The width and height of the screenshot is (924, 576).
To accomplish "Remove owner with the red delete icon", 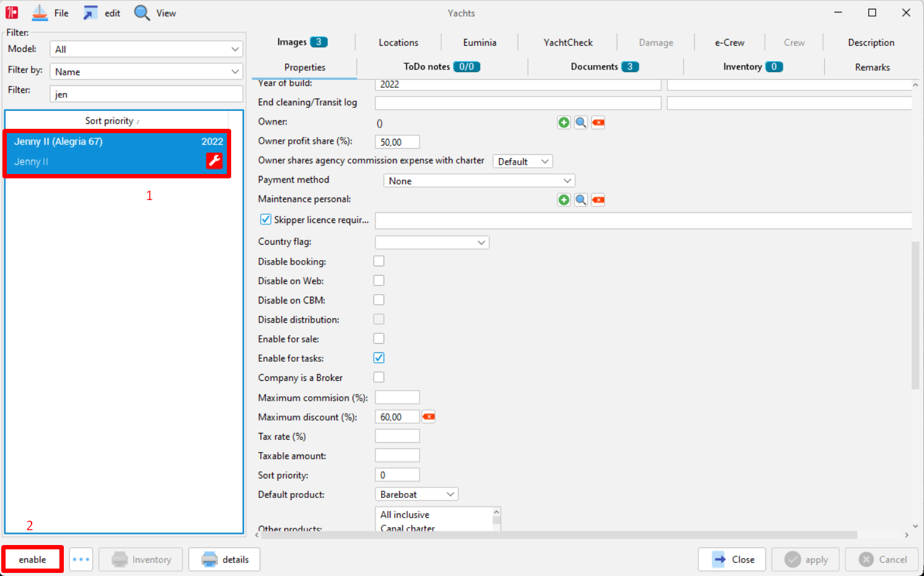I will coord(598,123).
